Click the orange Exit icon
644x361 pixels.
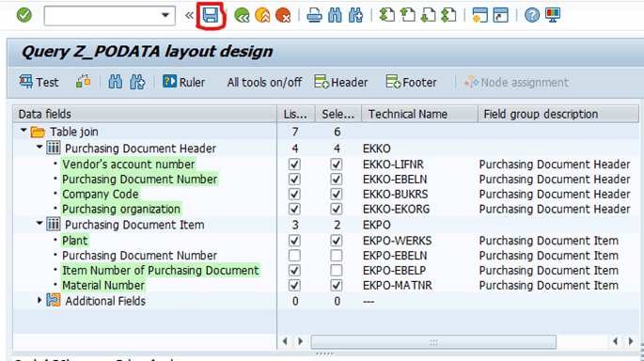tap(262, 16)
